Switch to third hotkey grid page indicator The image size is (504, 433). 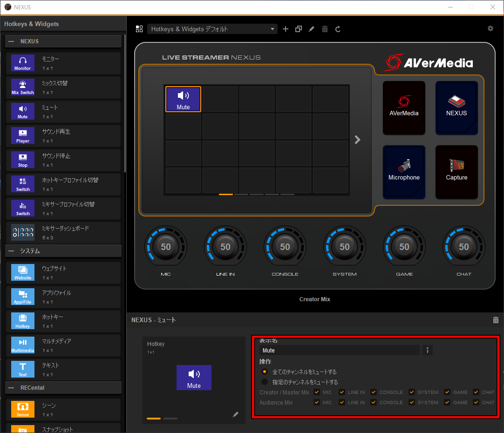pos(257,194)
